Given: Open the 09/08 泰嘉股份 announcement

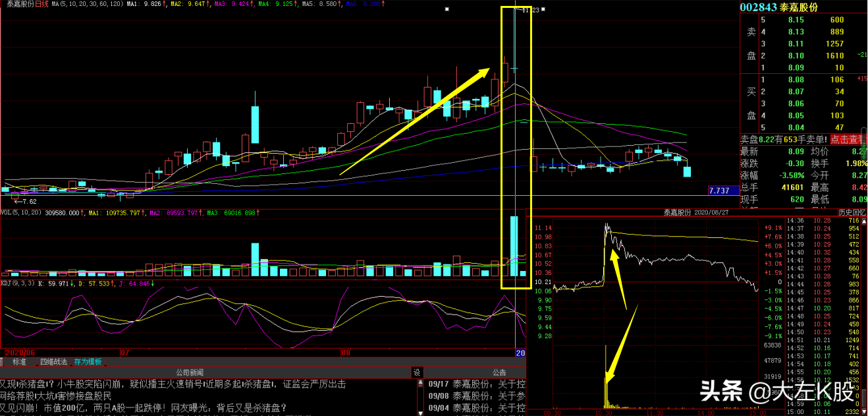Looking at the screenshot, I should [x=477, y=396].
